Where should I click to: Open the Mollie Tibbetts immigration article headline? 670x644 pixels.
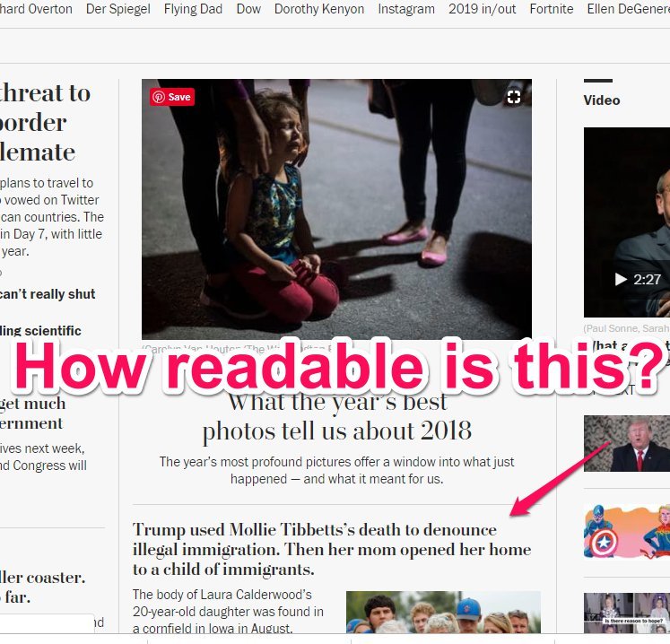[x=332, y=550]
